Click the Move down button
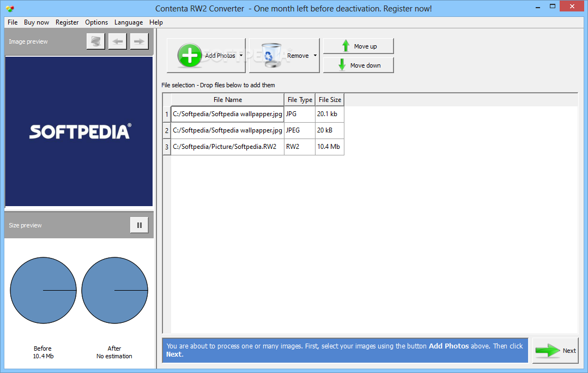Viewport: 588px width, 373px height. coord(359,65)
